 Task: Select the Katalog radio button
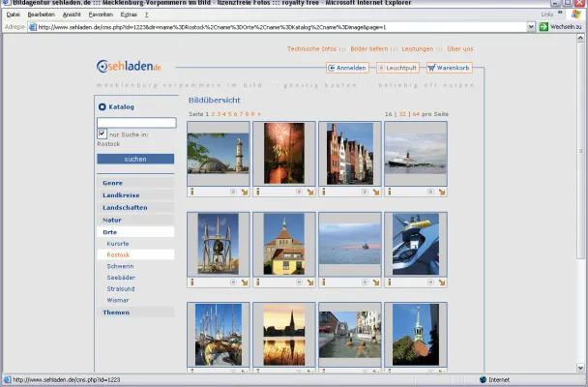(x=103, y=106)
